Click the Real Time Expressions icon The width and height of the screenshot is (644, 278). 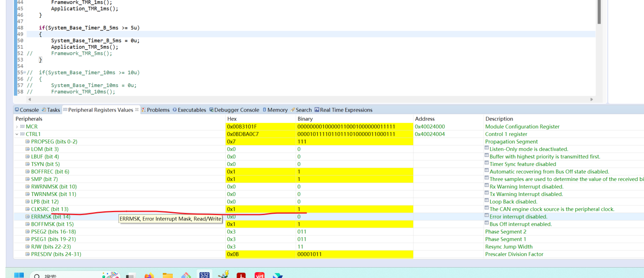pos(317,110)
